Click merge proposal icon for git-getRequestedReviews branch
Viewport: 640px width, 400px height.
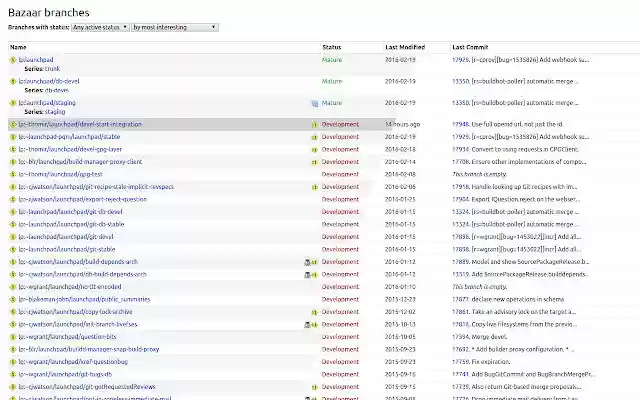315,387
